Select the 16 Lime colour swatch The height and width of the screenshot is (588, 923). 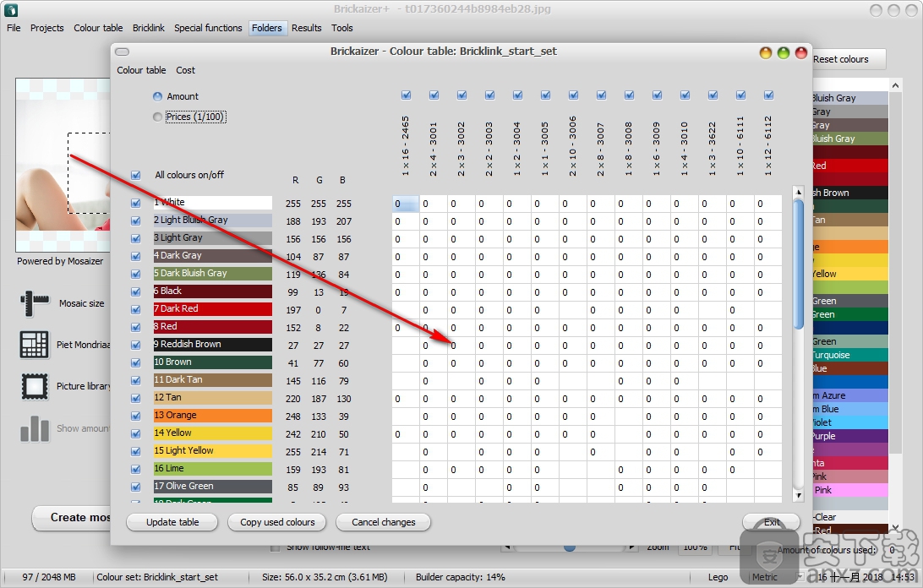[212, 469]
